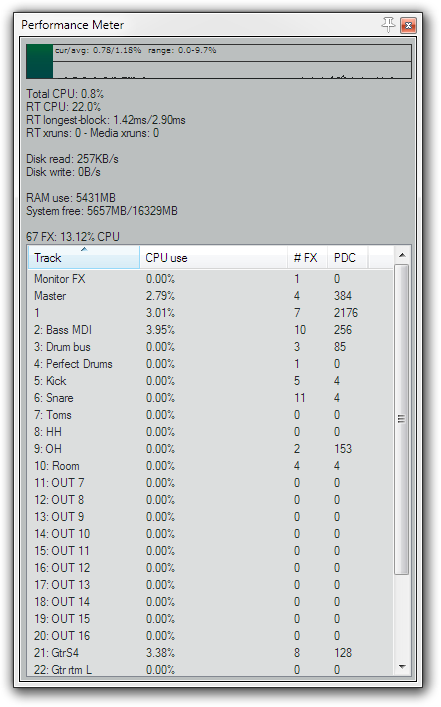Select the 3: Drum bus track
441x707 pixels.
point(211,347)
